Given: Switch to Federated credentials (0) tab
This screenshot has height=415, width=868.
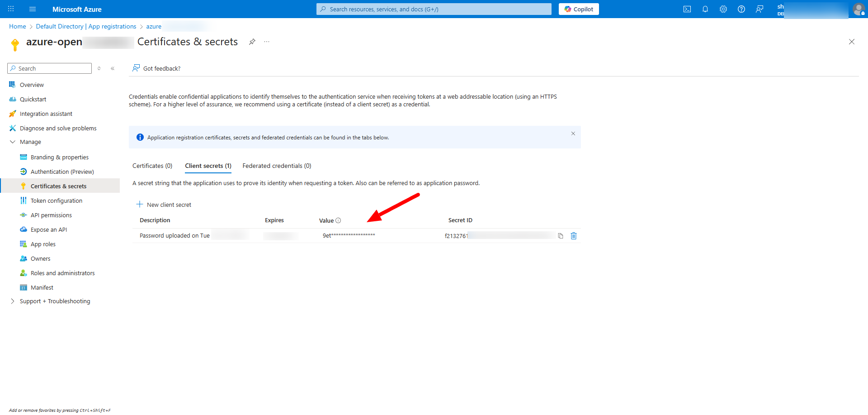Looking at the screenshot, I should [277, 166].
